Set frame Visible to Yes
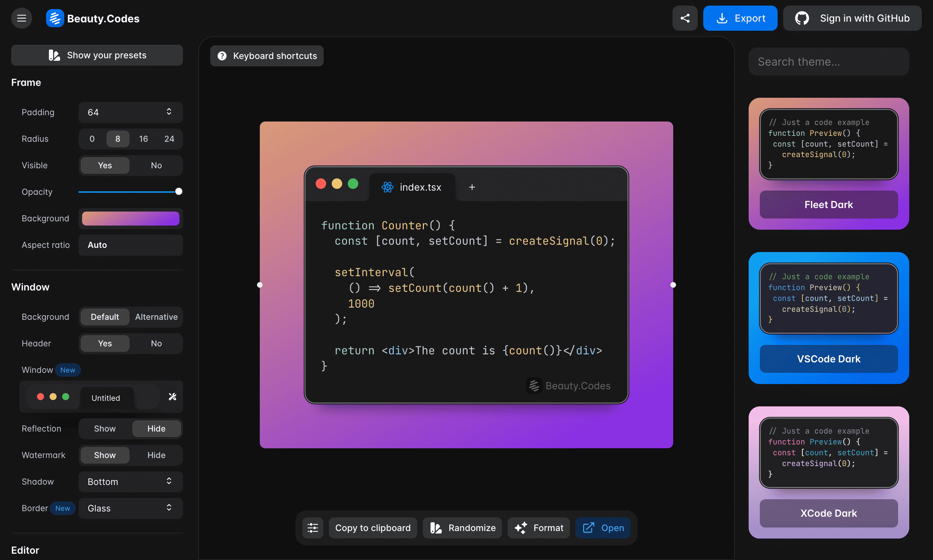 click(x=104, y=165)
